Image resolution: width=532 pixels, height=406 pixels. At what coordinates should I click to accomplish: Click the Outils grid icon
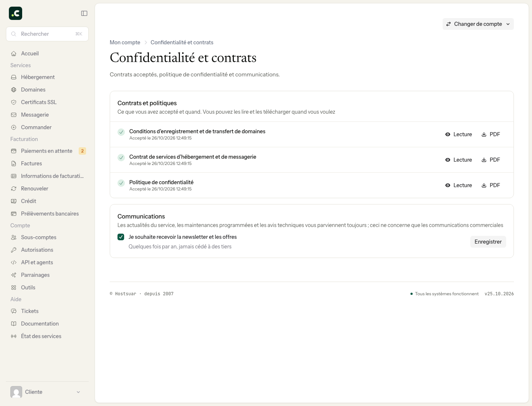pos(14,288)
